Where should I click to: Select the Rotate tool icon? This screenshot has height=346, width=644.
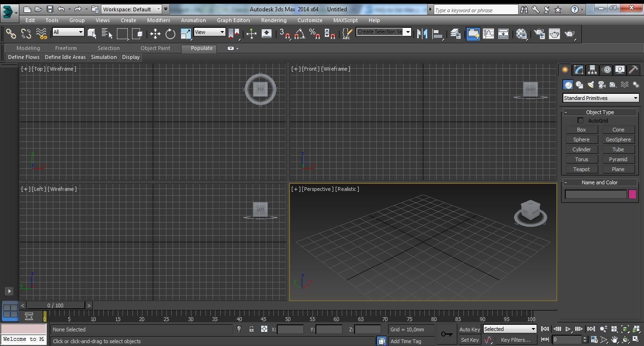coord(170,33)
